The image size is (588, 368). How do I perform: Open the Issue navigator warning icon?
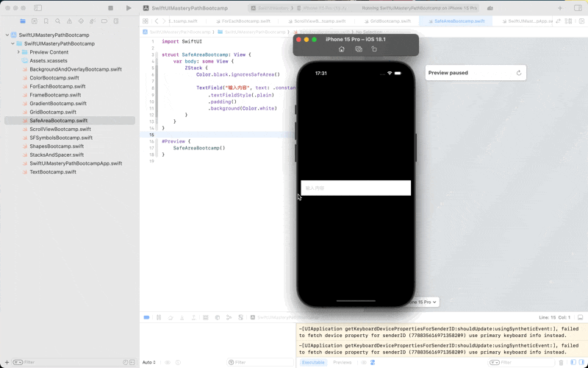(x=69, y=21)
